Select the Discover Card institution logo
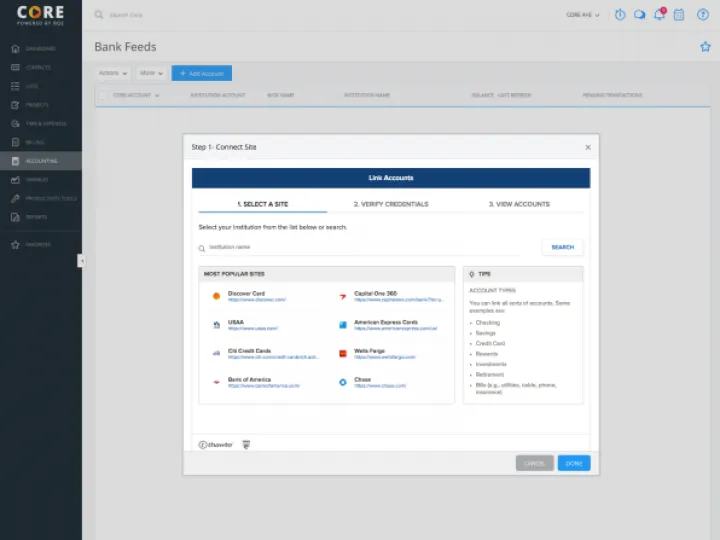The height and width of the screenshot is (540, 720). click(216, 296)
